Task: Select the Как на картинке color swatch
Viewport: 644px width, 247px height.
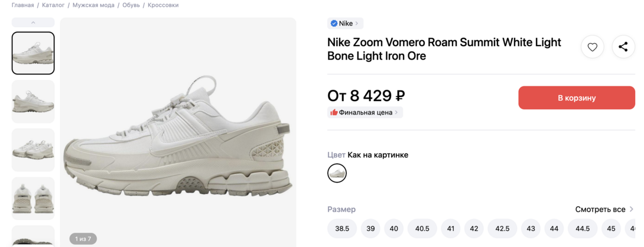Action: [337, 173]
